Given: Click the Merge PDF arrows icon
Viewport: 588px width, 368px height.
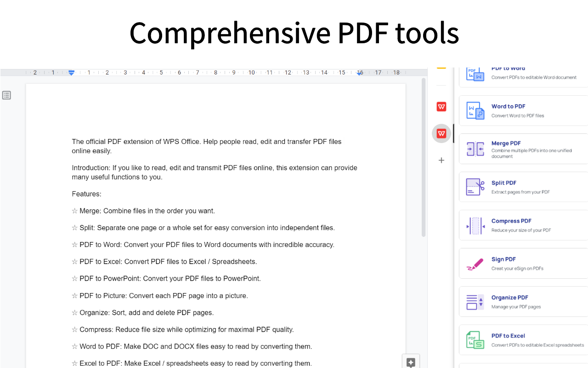Looking at the screenshot, I should click(475, 149).
